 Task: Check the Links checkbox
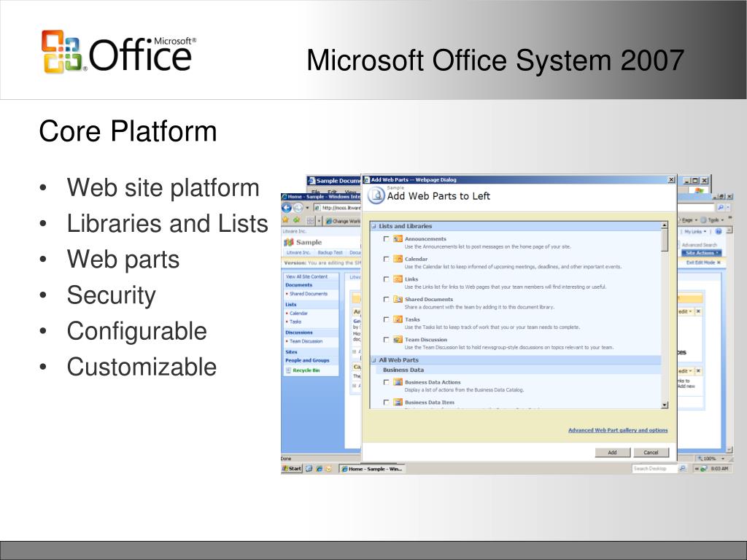click(387, 279)
